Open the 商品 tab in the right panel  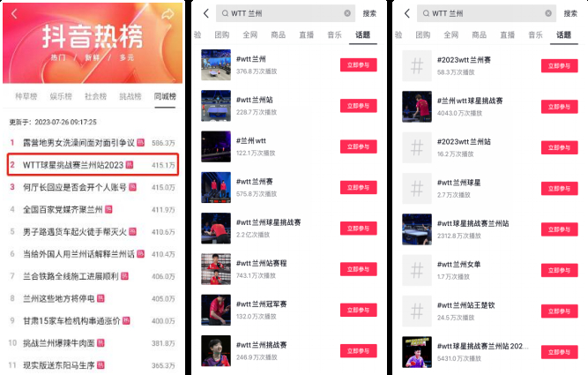point(480,35)
